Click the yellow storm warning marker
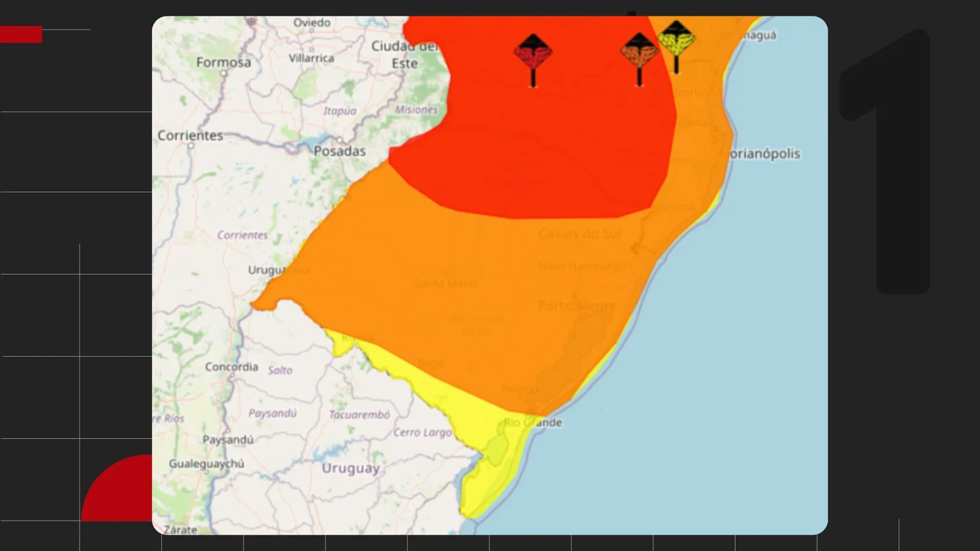980x551 pixels. click(676, 47)
